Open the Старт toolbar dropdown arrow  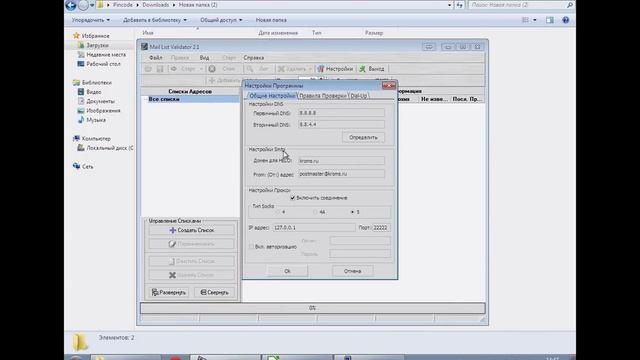tap(201, 69)
